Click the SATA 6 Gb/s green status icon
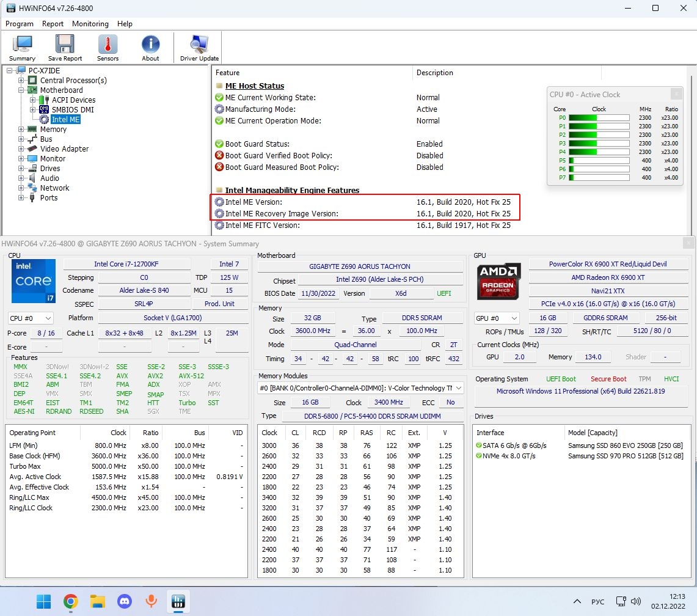The height and width of the screenshot is (616, 697). coord(479,446)
